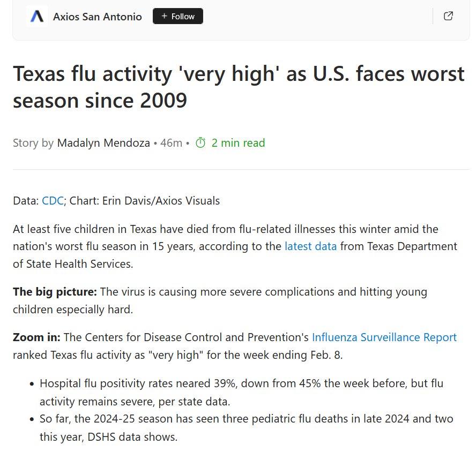
Task: Follow Axios San Antonio
Action: coord(178,17)
